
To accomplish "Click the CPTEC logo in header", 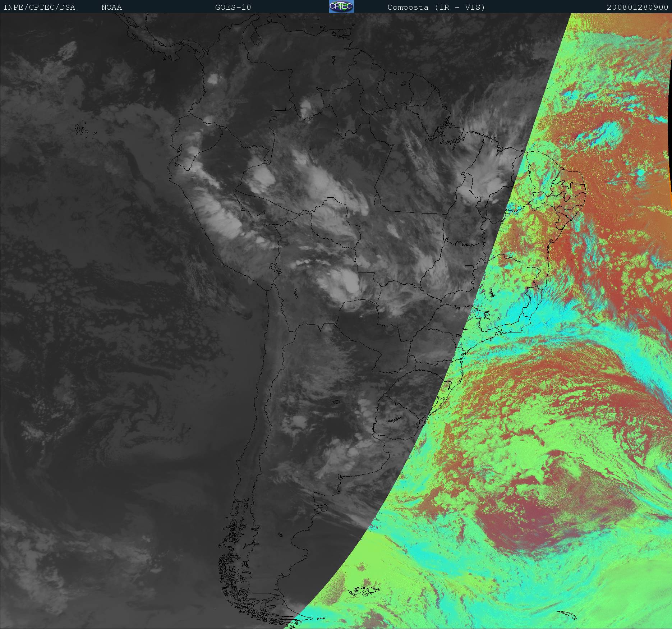I will tap(341, 7).
